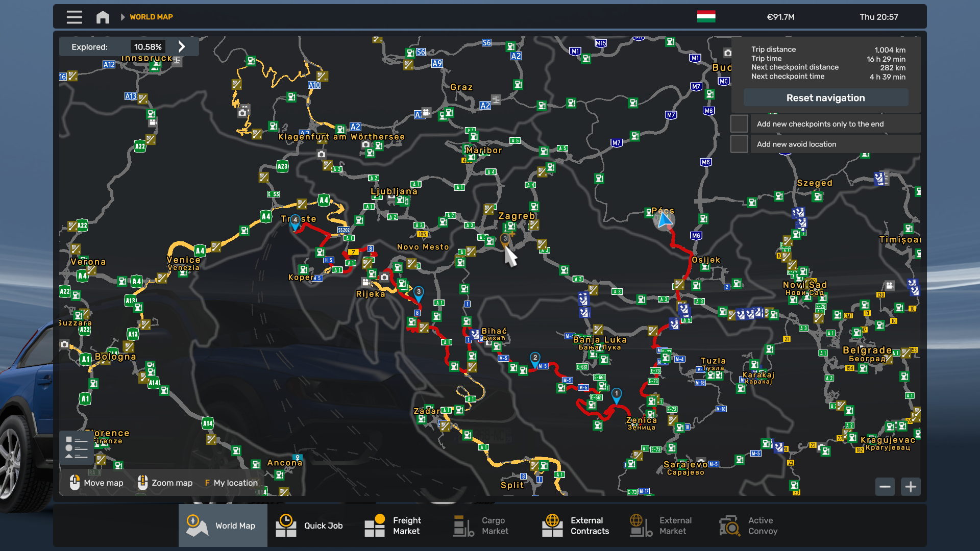Enable add new avoid location checkbox
The width and height of the screenshot is (980, 551).
pos(739,144)
